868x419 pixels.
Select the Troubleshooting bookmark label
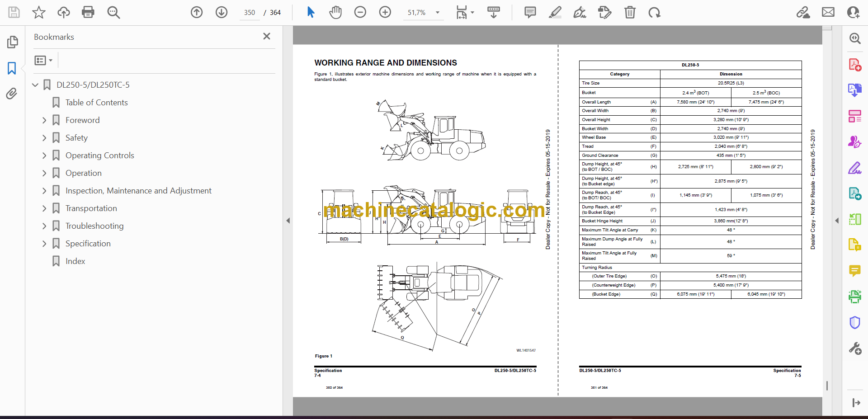(94, 226)
